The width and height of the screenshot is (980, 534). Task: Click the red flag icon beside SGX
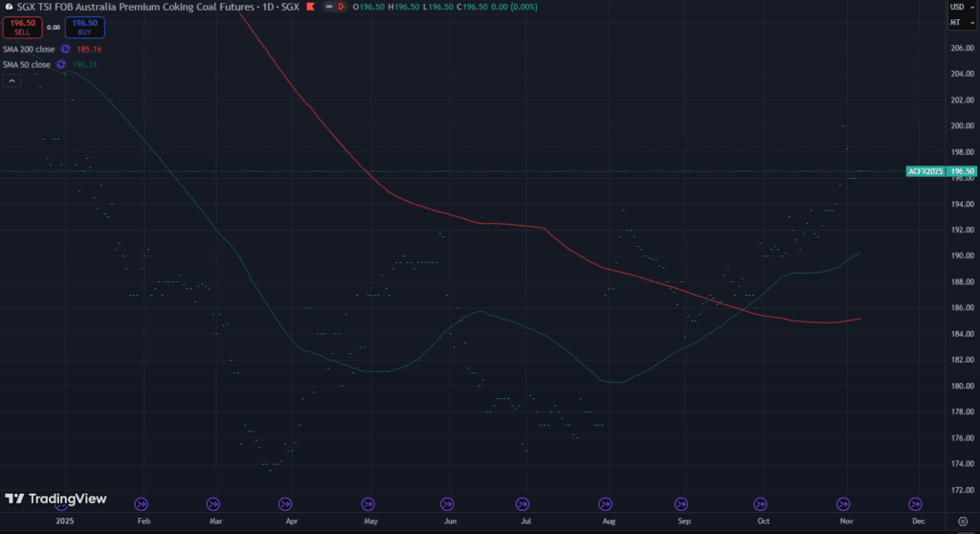(324, 7)
